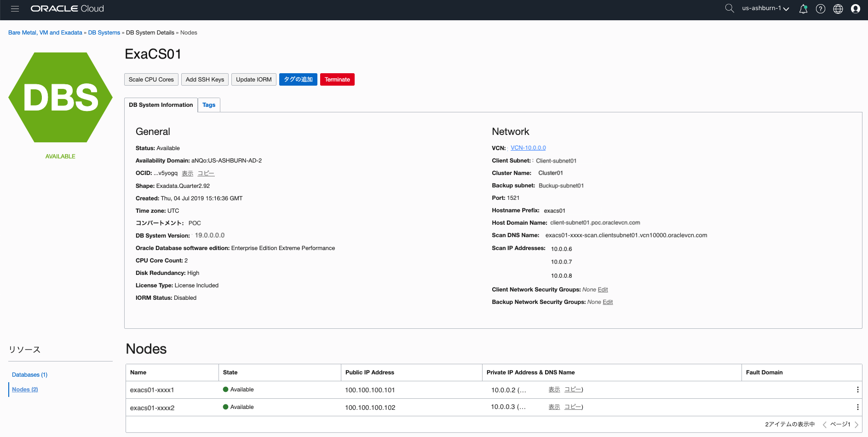
Task: Open the search magnifier icon
Action: (729, 8)
